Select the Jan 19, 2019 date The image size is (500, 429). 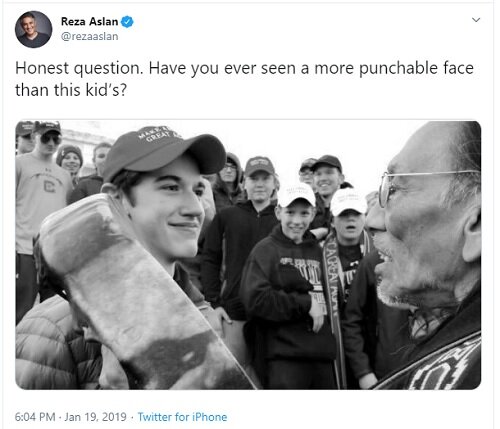click(95, 417)
